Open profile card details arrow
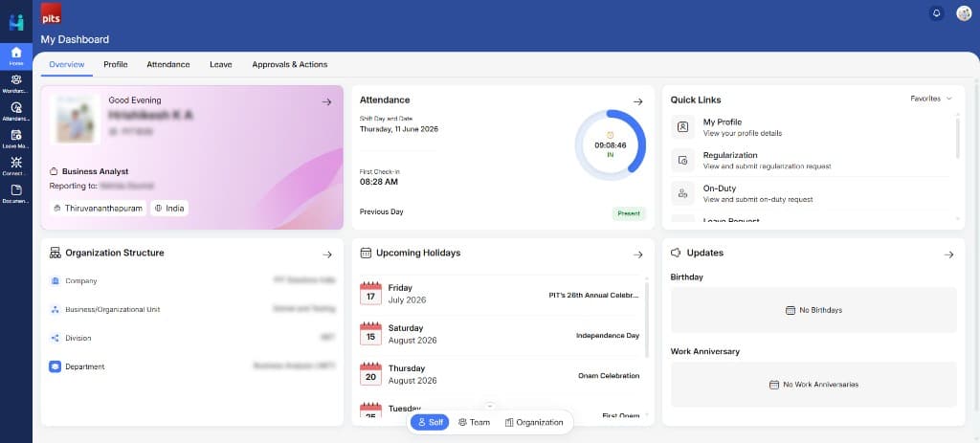Screen dimensions: 980x443 [326, 101]
